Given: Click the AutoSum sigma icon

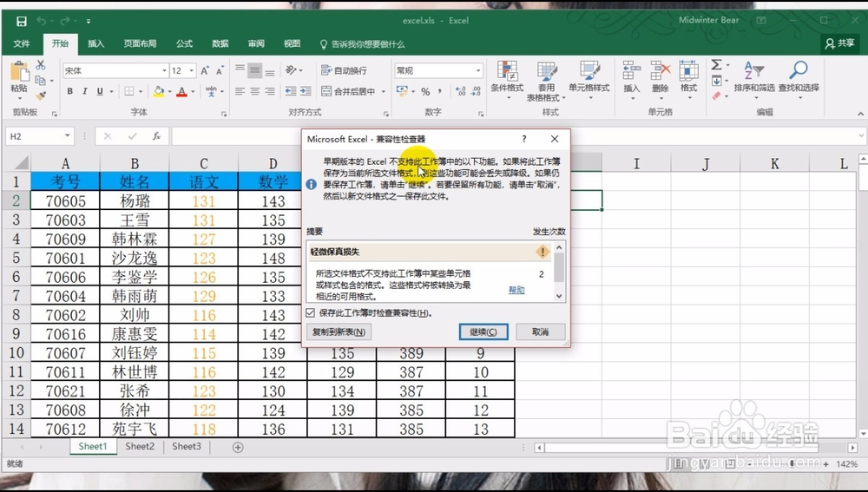Looking at the screenshot, I should 716,65.
